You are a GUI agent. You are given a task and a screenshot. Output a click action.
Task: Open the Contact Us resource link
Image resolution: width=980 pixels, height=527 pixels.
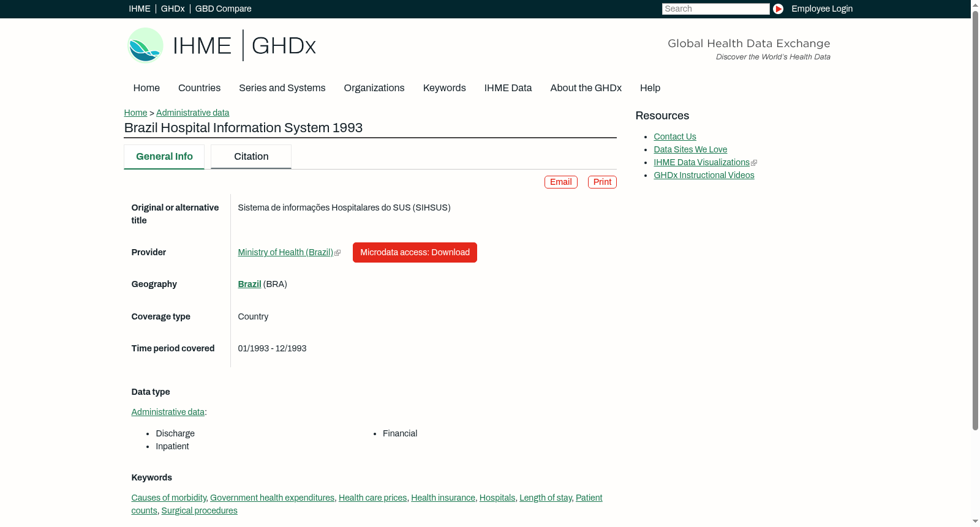(675, 136)
